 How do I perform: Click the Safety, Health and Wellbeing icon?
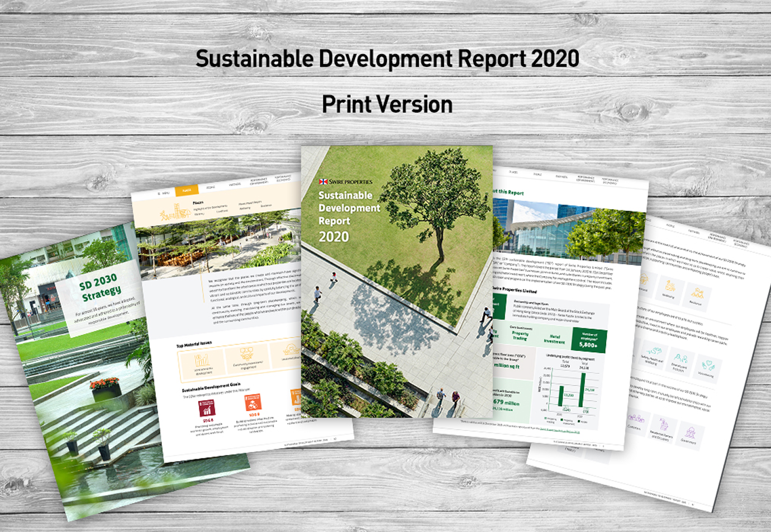click(653, 355)
